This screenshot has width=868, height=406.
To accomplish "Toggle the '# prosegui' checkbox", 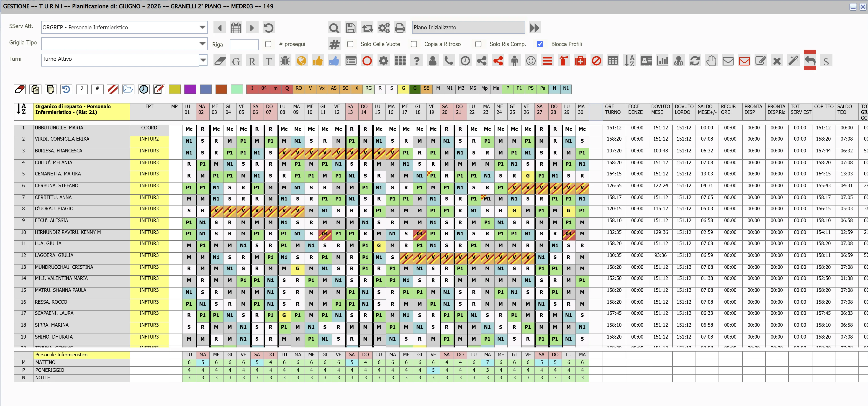I will pos(268,44).
